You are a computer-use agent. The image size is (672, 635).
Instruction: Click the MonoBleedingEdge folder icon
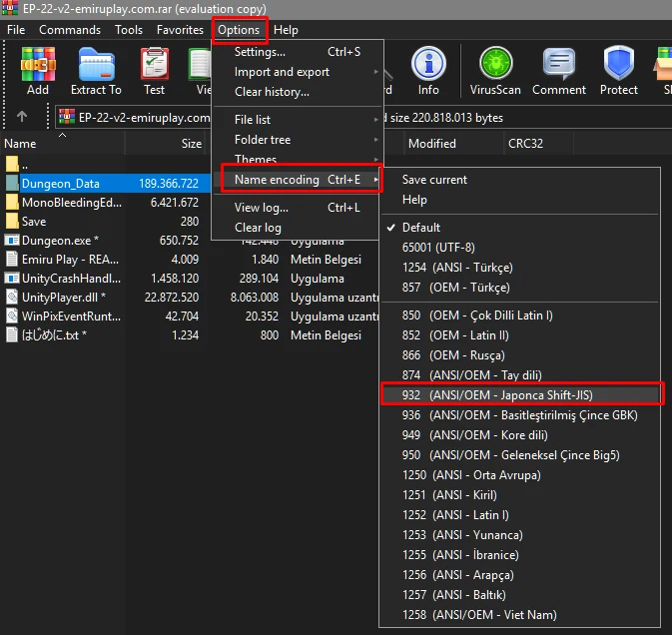[12, 202]
